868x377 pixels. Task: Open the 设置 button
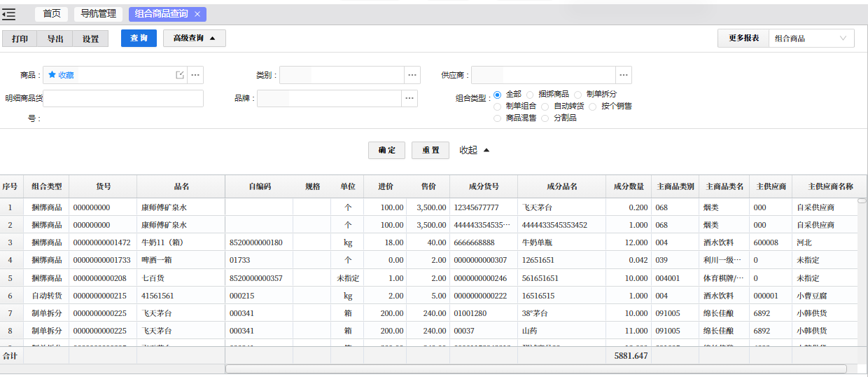[90, 39]
